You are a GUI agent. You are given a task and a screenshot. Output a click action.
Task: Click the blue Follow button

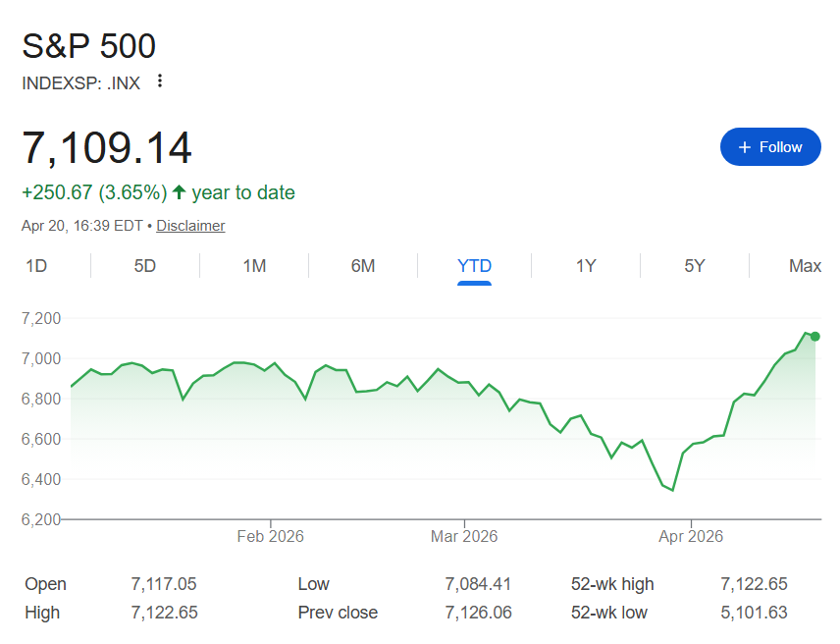pos(770,146)
